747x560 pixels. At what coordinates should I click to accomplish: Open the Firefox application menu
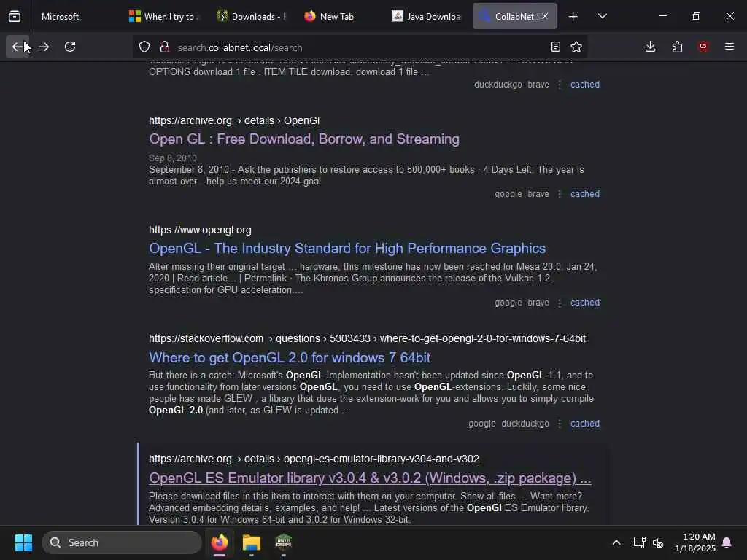729,47
